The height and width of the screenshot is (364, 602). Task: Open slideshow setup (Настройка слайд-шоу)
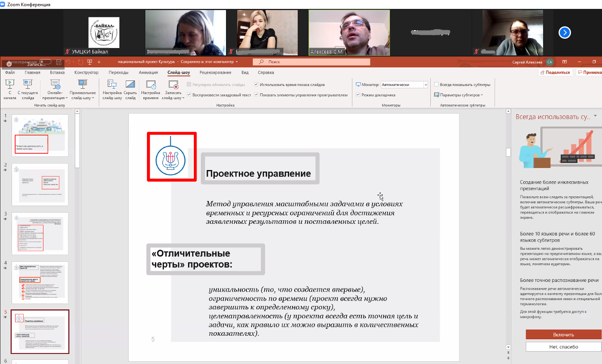point(112,89)
